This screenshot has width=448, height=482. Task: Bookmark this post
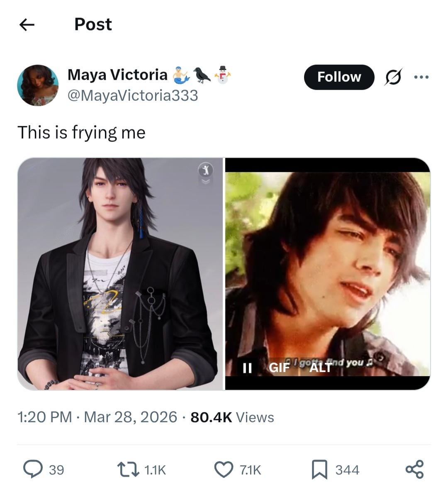pos(320,469)
